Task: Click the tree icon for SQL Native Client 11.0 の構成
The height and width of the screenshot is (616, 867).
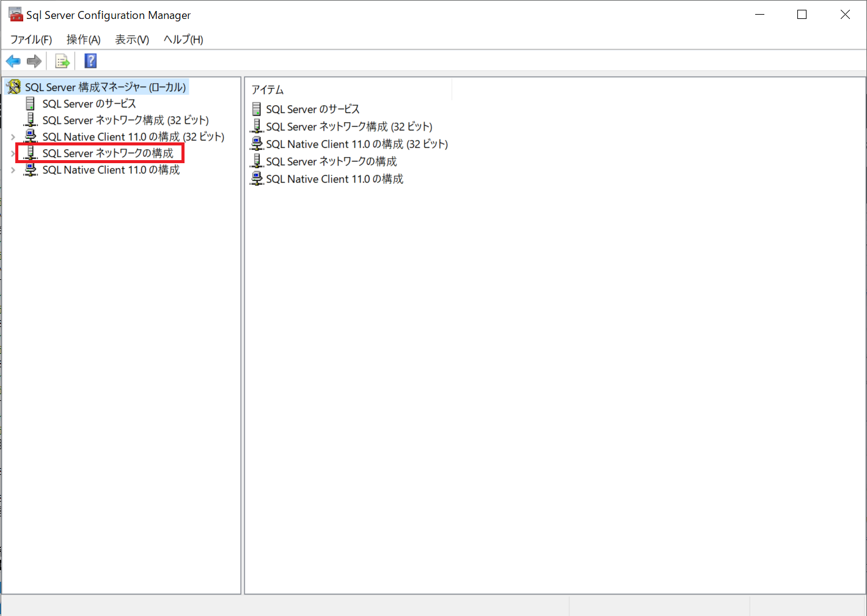Action: pyautogui.click(x=30, y=169)
